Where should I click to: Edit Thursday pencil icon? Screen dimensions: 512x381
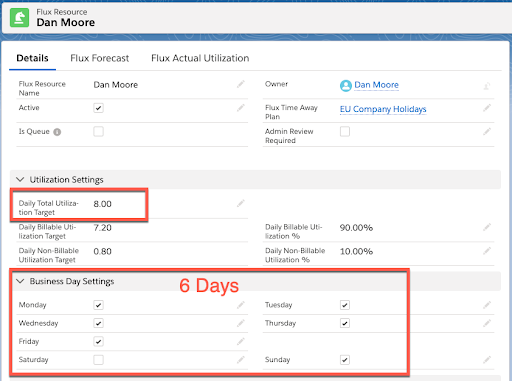click(x=487, y=323)
